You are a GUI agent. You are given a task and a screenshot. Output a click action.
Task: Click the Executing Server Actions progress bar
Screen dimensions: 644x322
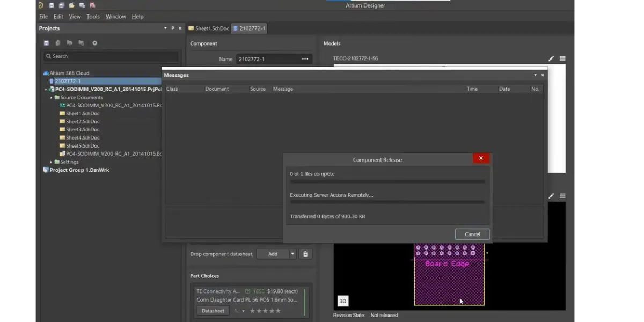click(387, 202)
